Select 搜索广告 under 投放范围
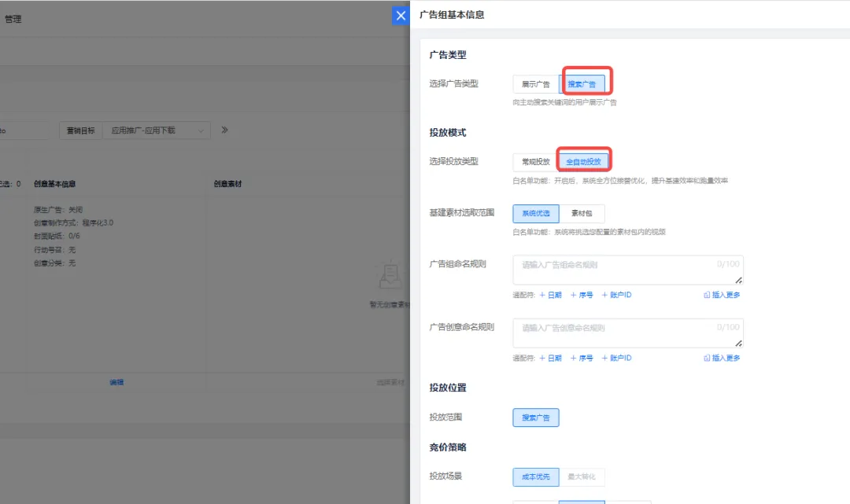 pos(536,418)
